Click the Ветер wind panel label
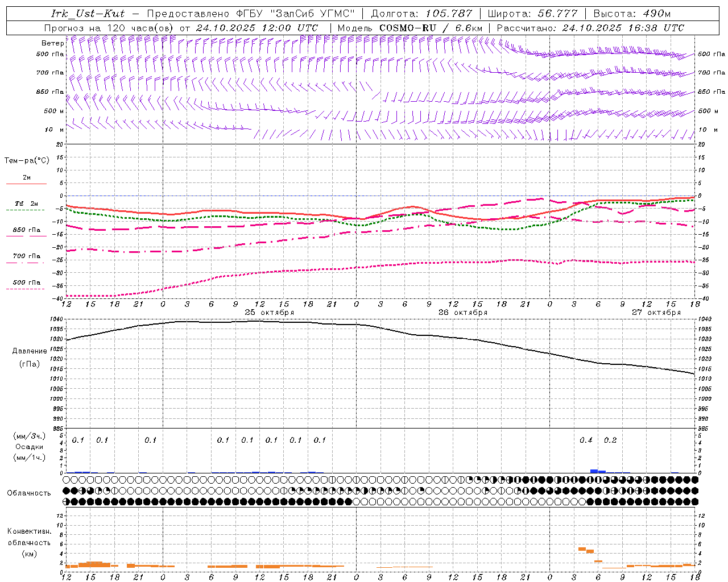 (x=52, y=43)
